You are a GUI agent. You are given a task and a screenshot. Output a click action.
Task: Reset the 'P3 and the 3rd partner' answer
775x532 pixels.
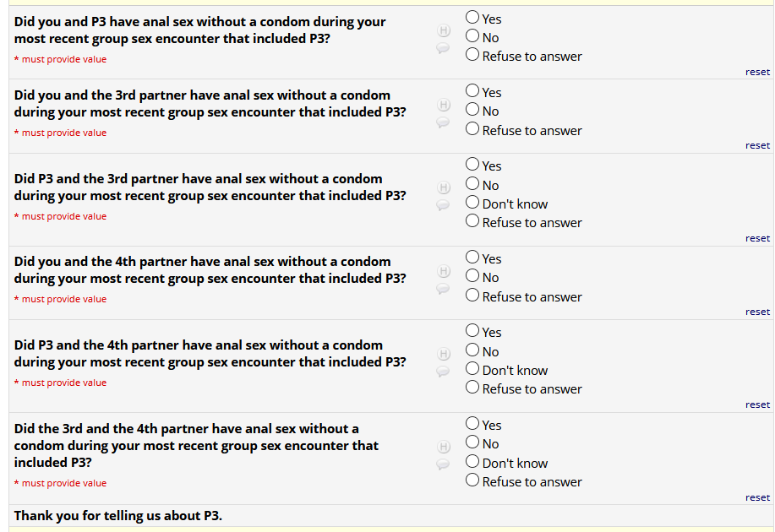point(757,238)
